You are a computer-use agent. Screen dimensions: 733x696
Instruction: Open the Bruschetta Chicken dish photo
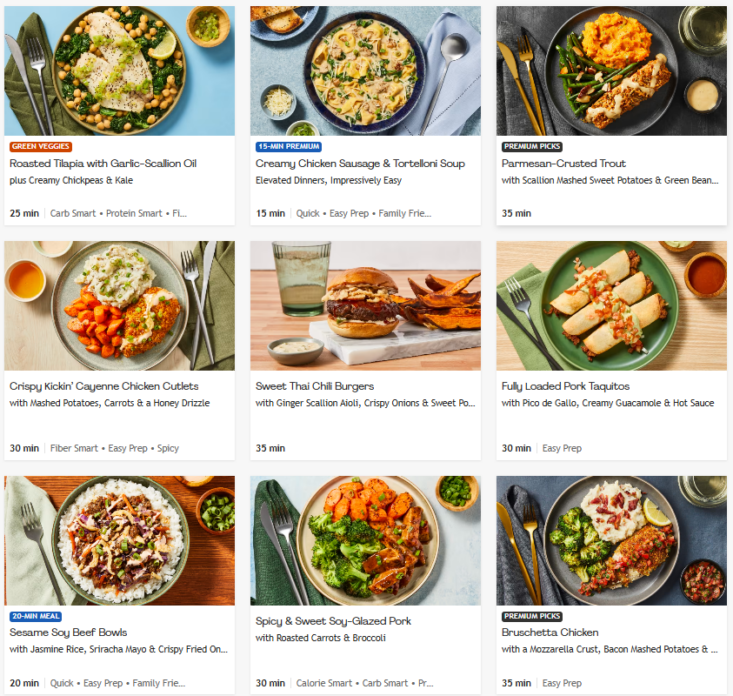click(611, 540)
